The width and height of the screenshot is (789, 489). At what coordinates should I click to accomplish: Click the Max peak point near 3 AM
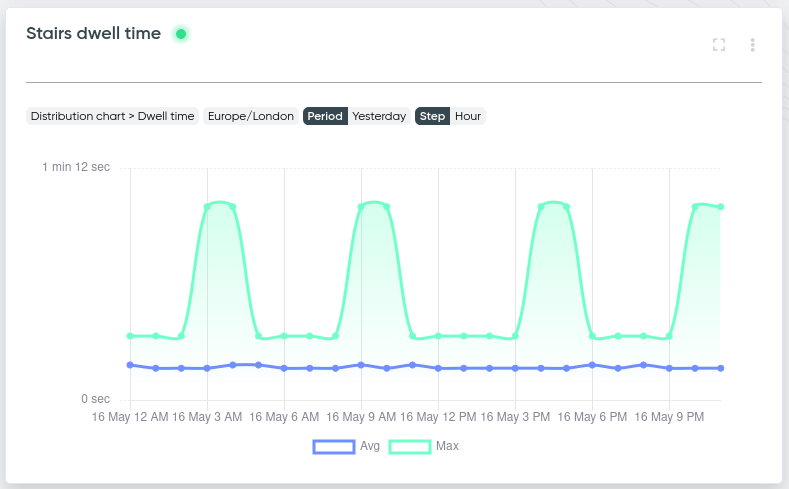[207, 207]
